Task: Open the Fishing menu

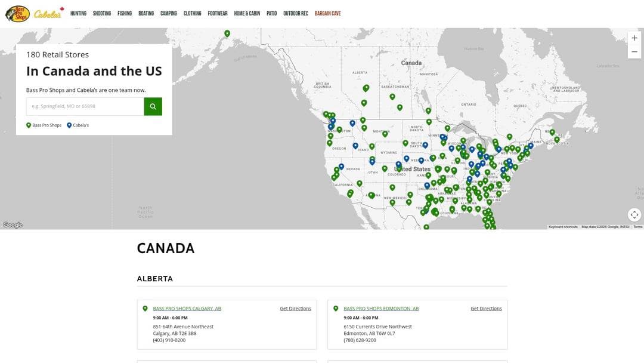Action: pos(124,13)
